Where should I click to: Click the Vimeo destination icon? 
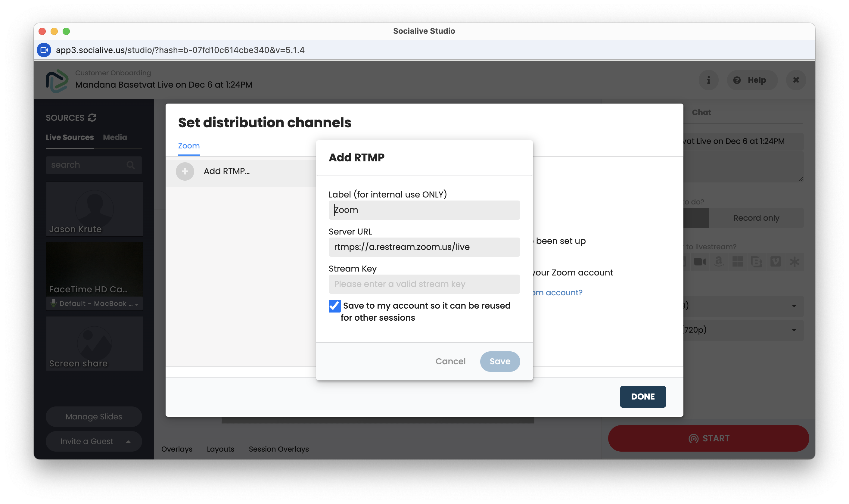776,262
